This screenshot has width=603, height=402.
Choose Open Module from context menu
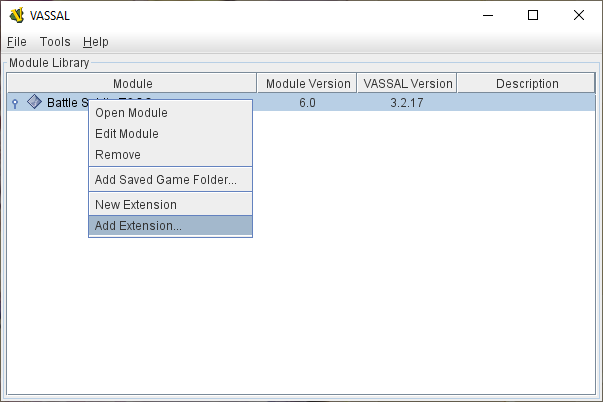[x=170, y=113]
